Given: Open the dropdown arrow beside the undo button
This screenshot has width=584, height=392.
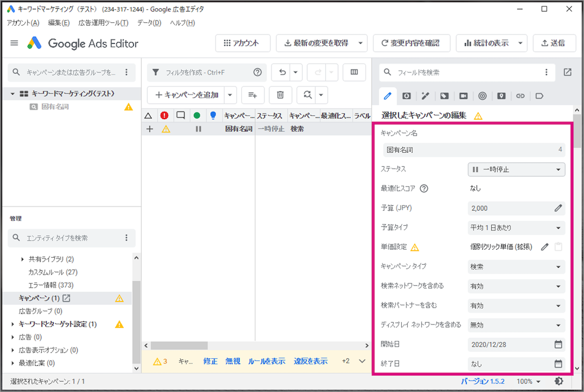Looking at the screenshot, I should coord(296,72).
